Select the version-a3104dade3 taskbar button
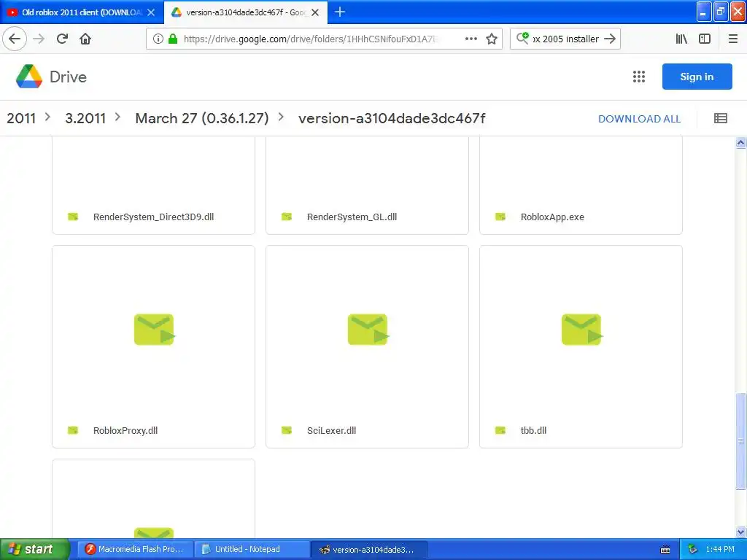Screen dimensions: 747x560 [370, 549]
